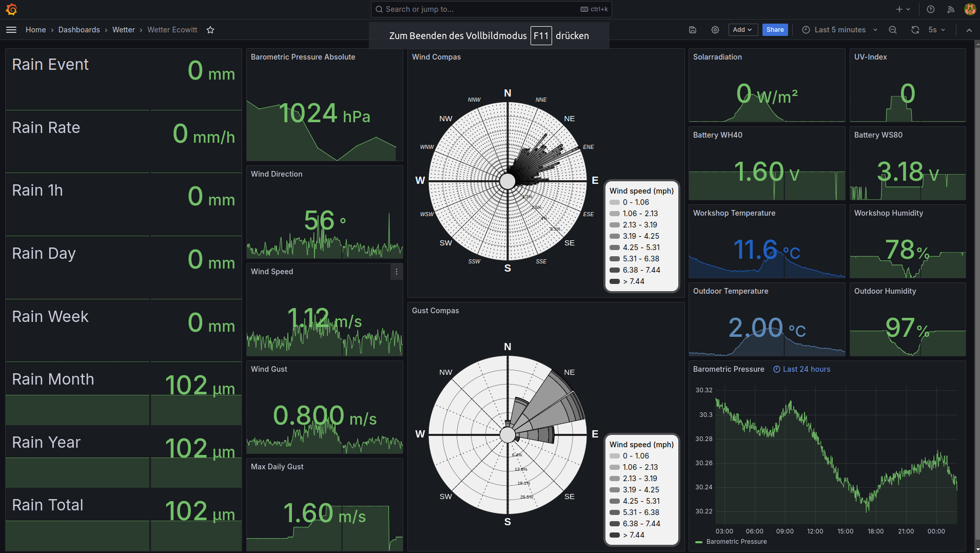This screenshot has width=980, height=553.
Task: Open the Wetter folder breadcrumb
Action: [124, 30]
